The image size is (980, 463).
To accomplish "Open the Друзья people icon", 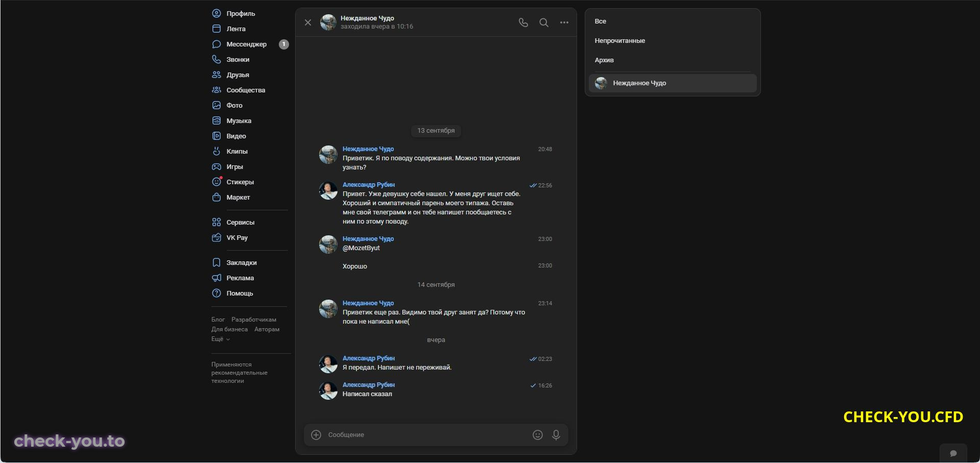I will (217, 75).
